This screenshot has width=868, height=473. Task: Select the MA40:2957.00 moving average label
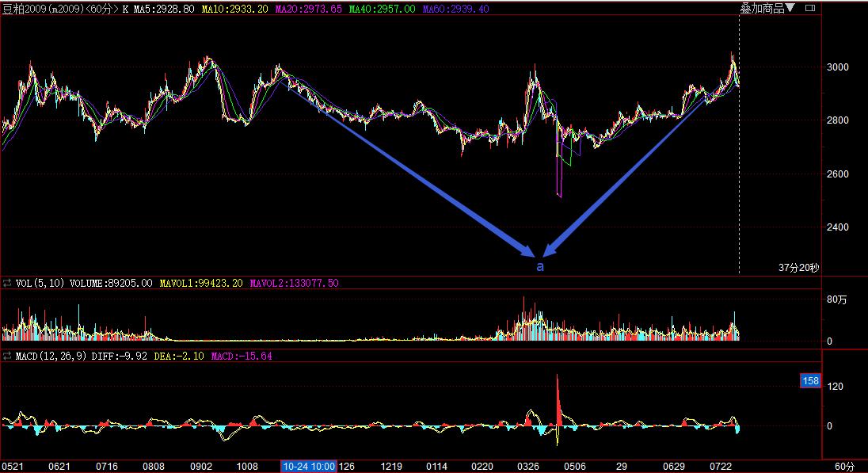coord(382,9)
